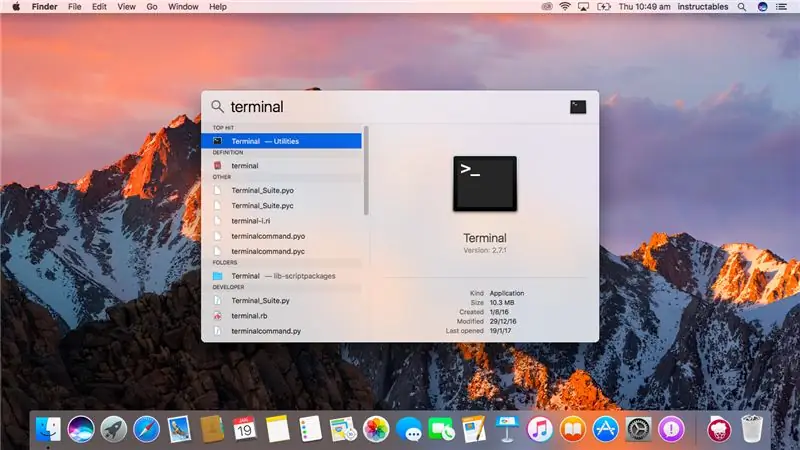Click battery charging icon in menu bar
The height and width of the screenshot is (450, 800).
click(x=604, y=7)
